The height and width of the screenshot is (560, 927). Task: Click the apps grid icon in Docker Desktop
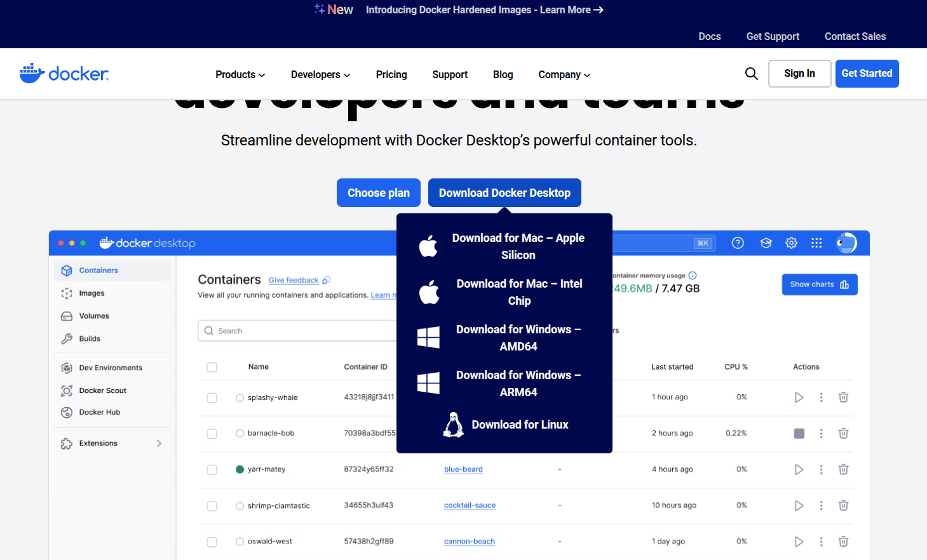816,243
